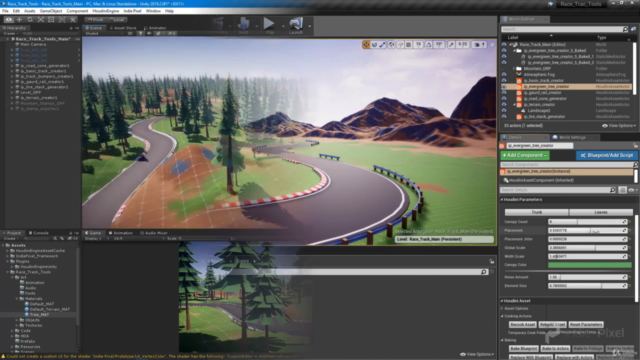Click search icon in lower content browser bar
Screen dimensions: 640x360
484,272
